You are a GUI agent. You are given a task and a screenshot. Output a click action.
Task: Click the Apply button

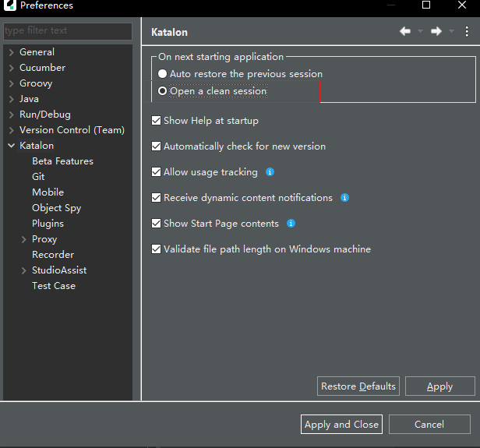click(x=440, y=386)
